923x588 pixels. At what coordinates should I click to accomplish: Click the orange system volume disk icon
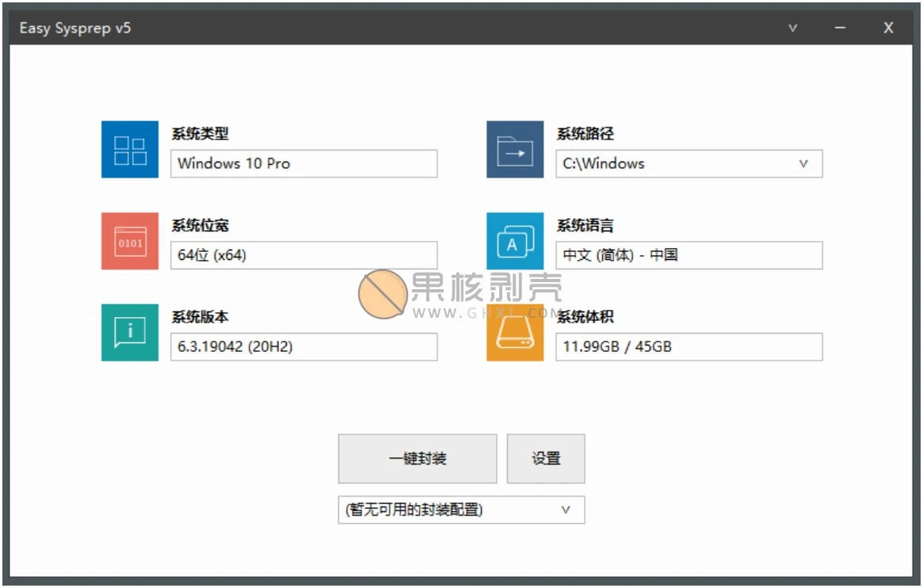pyautogui.click(x=515, y=332)
